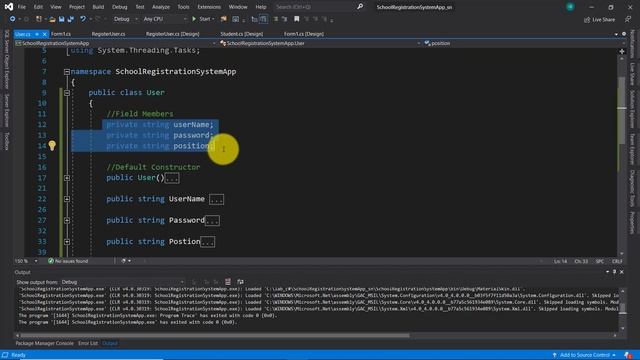Click the lightbulb quick actions icon
The height and width of the screenshot is (360, 640).
pos(52,145)
